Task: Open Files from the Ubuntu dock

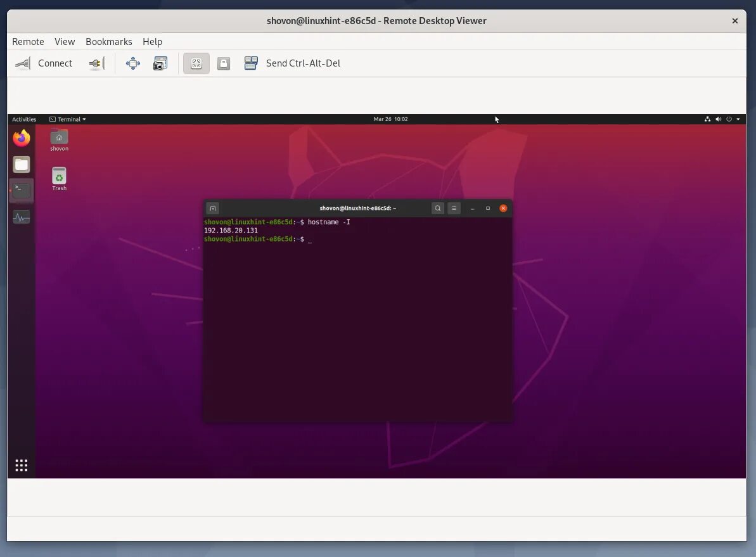Action: (x=21, y=165)
